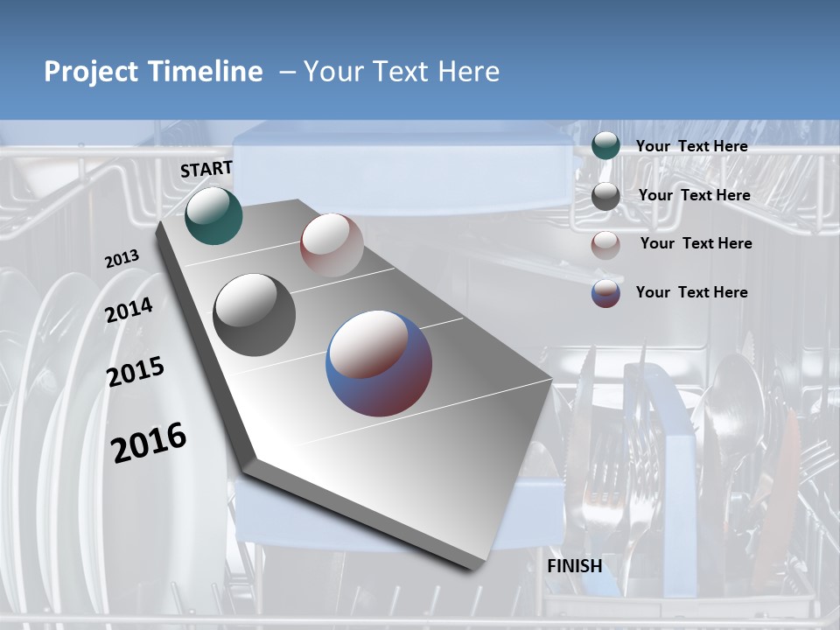
Task: Click the last Your Text Here legend entry
Action: [692, 292]
